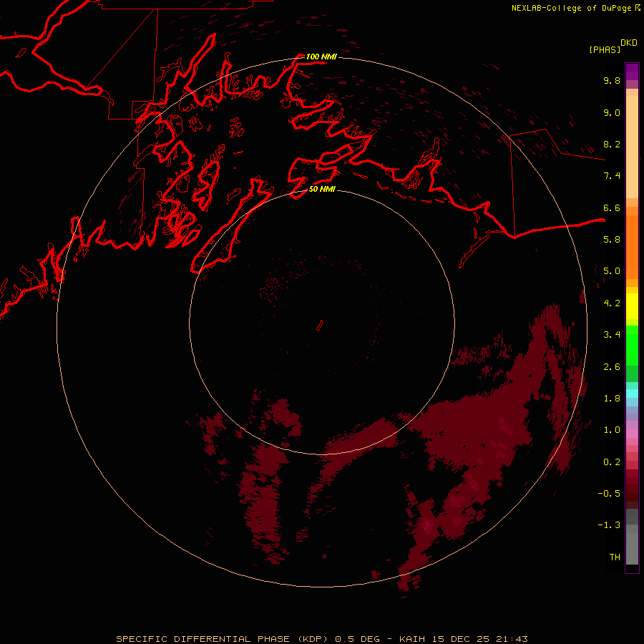The image size is (644, 644).
Task: Click the 9.8 scale value
Action: (x=612, y=80)
